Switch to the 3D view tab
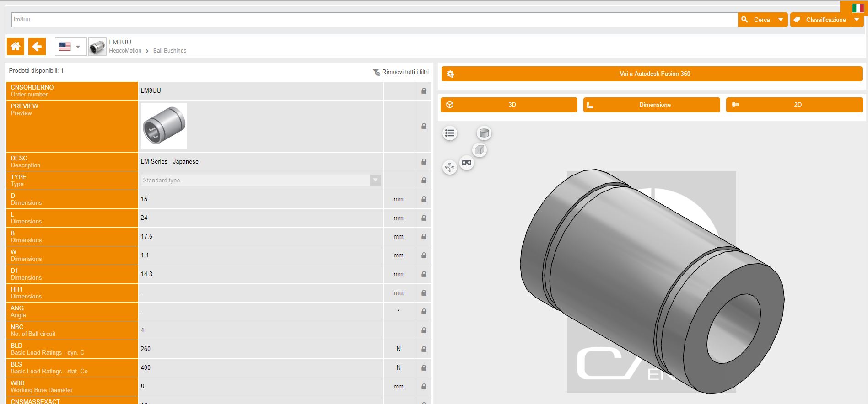This screenshot has width=868, height=404. click(x=509, y=105)
